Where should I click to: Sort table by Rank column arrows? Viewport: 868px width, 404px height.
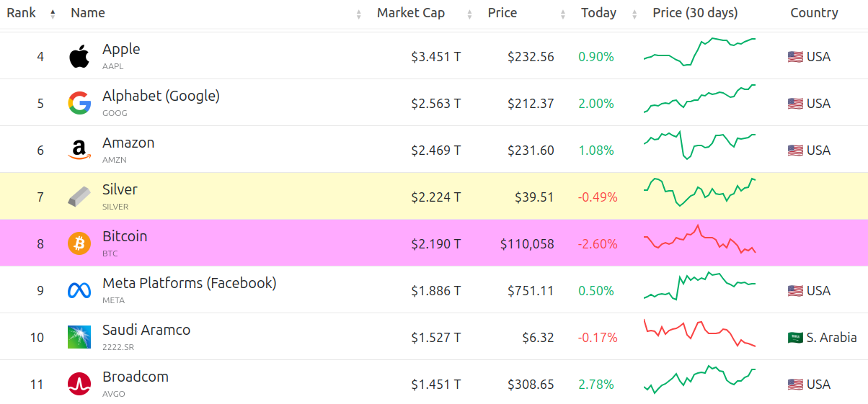[x=53, y=14]
